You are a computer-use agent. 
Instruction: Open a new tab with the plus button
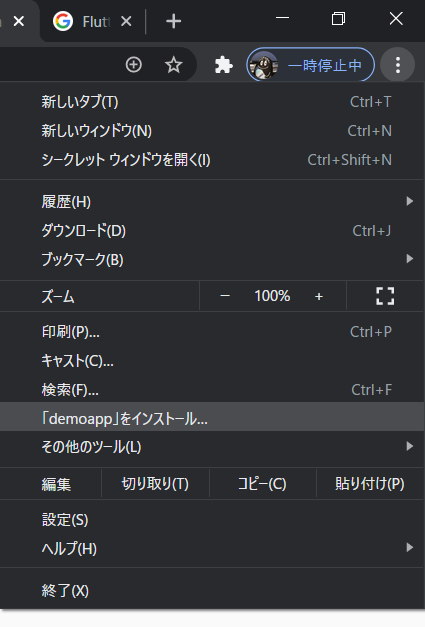click(x=173, y=21)
